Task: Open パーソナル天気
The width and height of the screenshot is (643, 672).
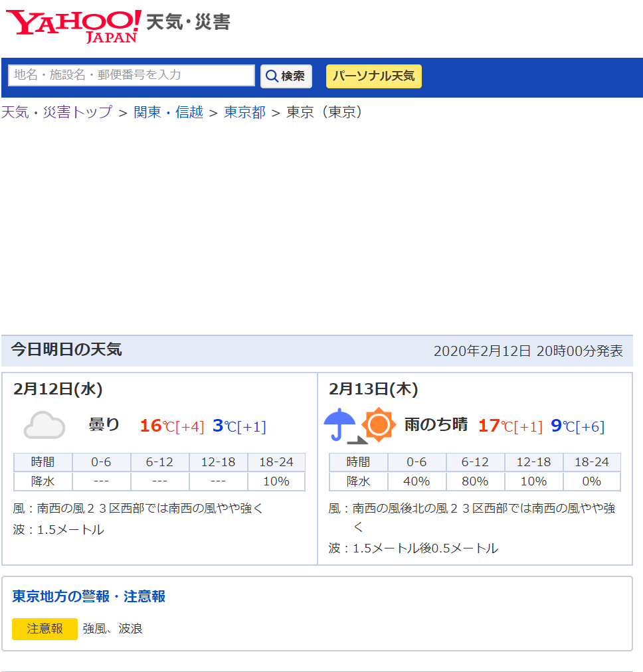Action: [374, 76]
